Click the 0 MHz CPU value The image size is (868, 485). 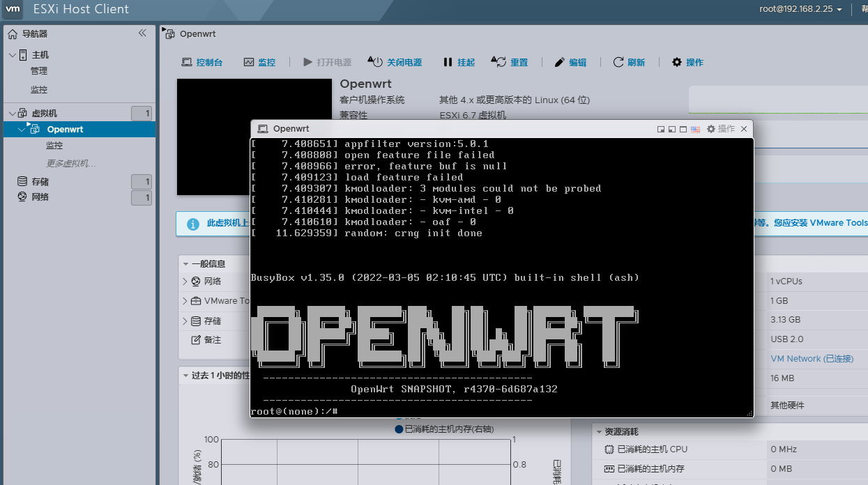coord(784,449)
